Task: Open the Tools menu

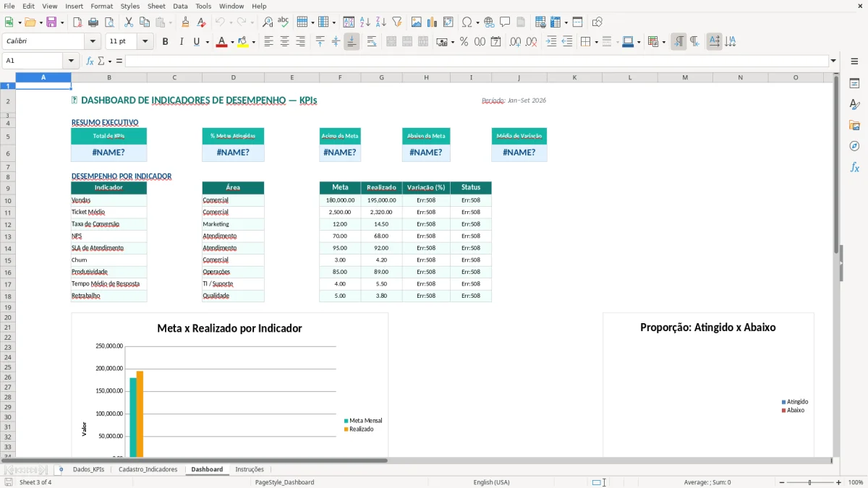Action: pos(203,6)
